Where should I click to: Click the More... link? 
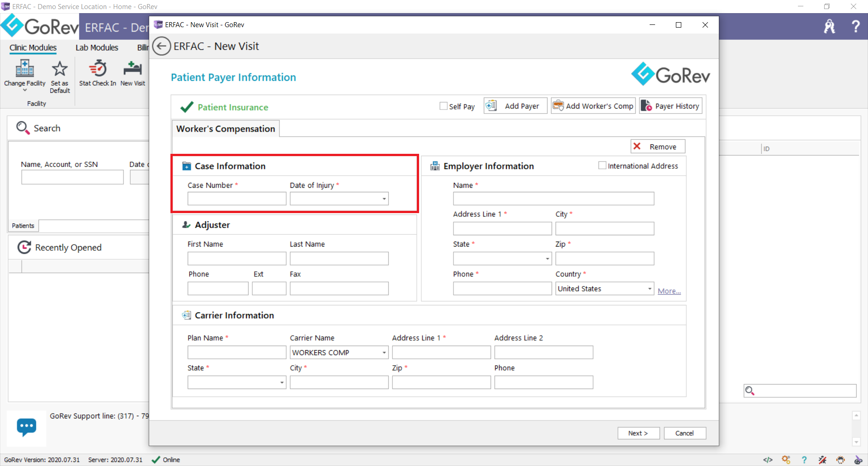click(x=669, y=291)
